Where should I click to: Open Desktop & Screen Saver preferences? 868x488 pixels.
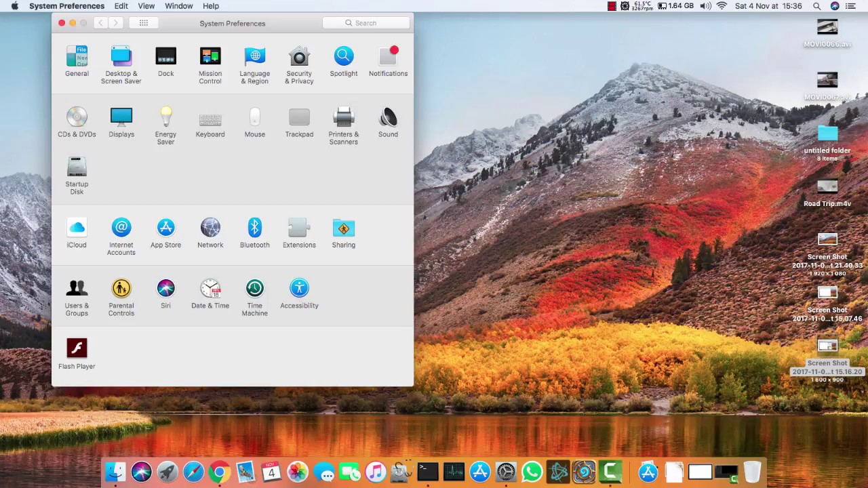coord(121,65)
